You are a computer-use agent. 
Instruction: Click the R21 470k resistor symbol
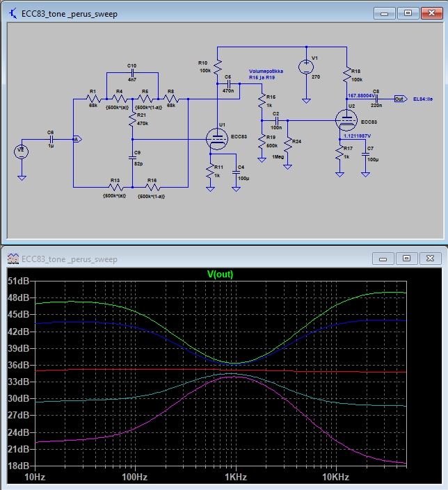(x=132, y=120)
